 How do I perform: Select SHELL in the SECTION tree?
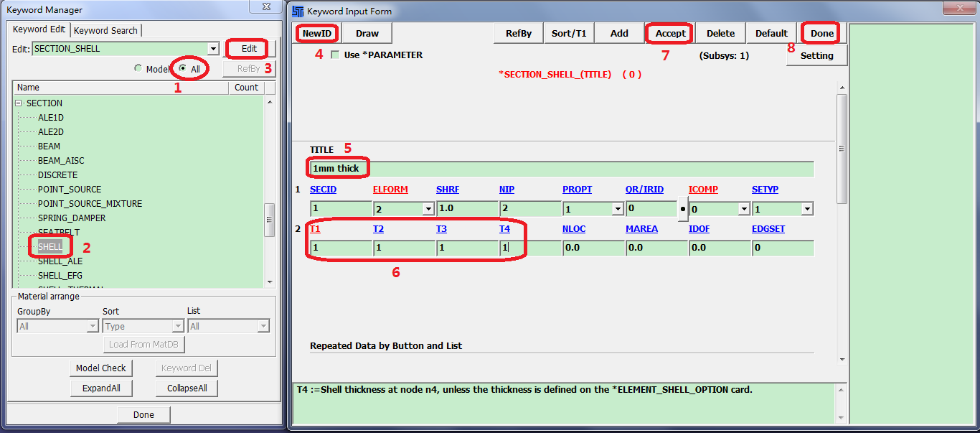50,246
